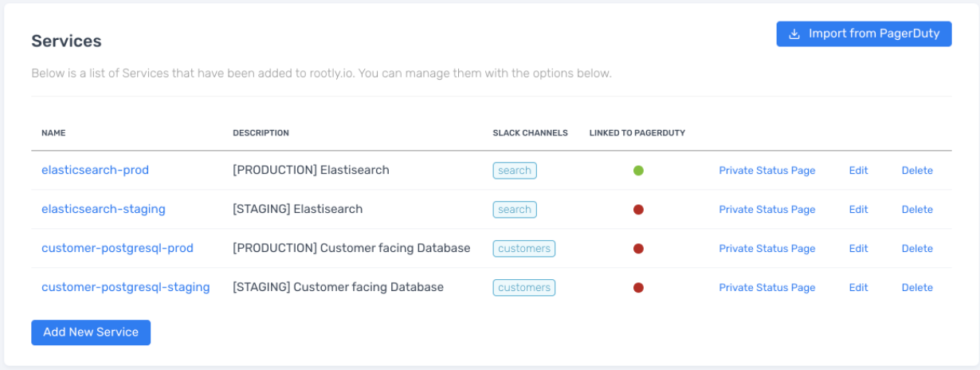Add a new service
The width and height of the screenshot is (980, 370).
[91, 333]
